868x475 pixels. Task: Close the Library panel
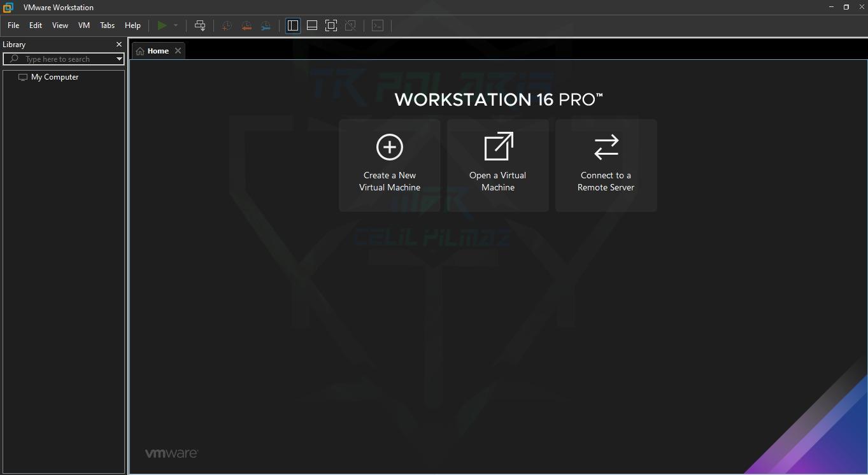pos(118,45)
